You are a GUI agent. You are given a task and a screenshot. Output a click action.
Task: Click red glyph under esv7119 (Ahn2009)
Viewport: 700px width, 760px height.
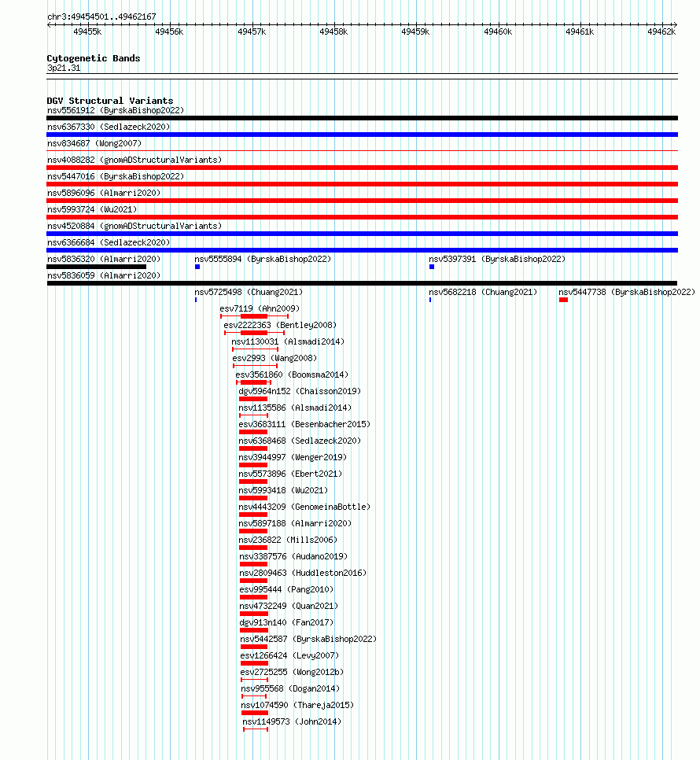pyautogui.click(x=254, y=316)
